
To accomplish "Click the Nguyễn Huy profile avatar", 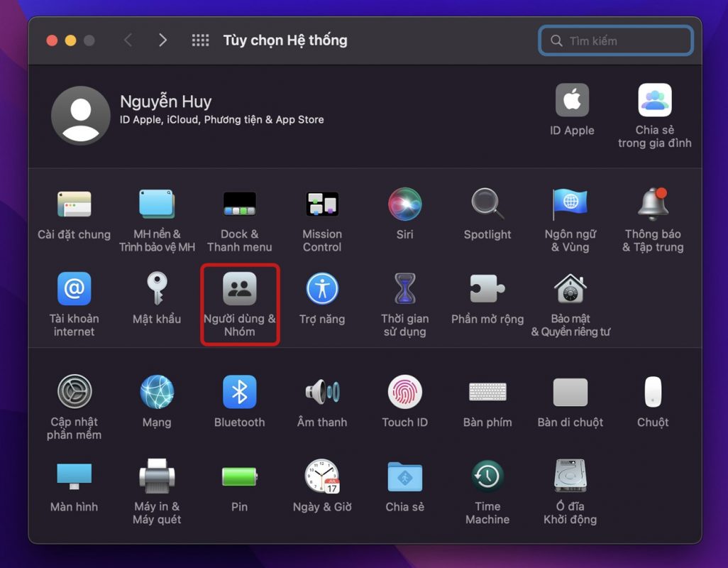I will pyautogui.click(x=81, y=115).
